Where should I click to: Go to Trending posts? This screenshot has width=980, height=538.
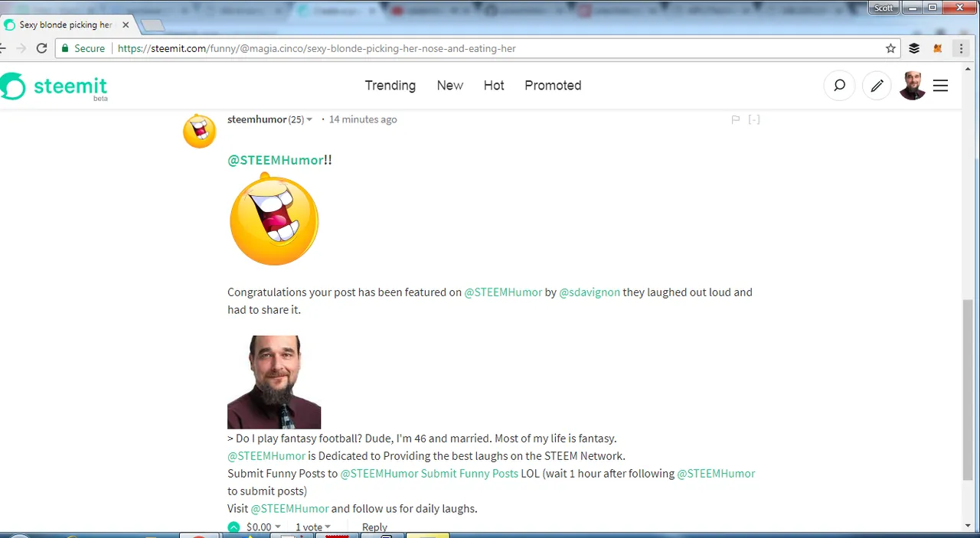390,86
